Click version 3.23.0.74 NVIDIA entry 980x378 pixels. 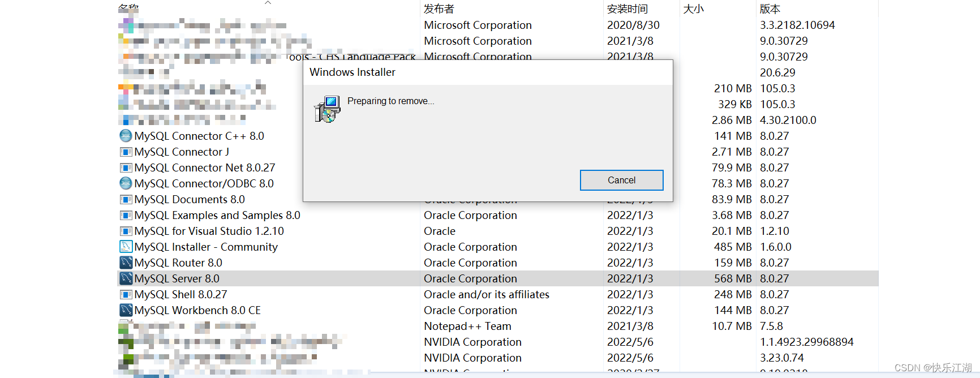coord(782,358)
